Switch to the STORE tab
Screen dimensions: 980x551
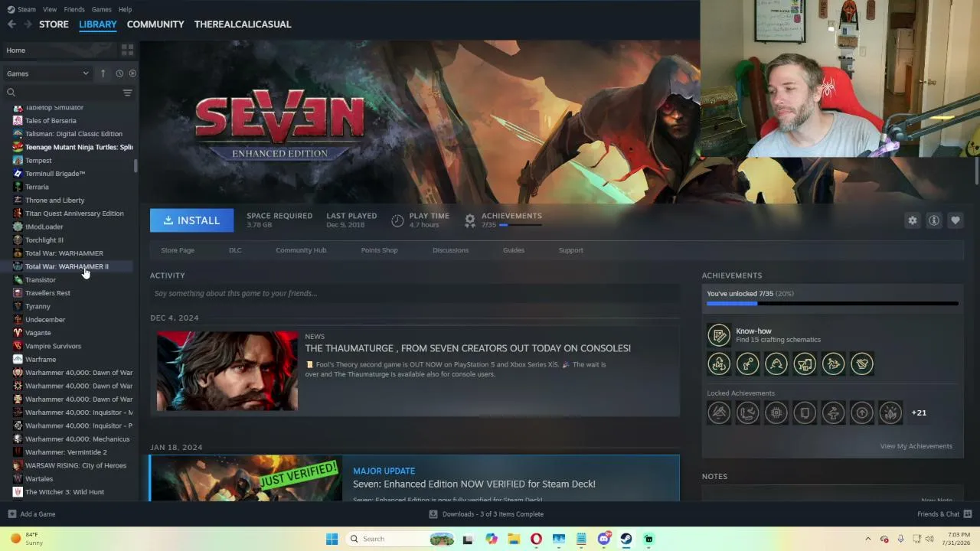(54, 24)
